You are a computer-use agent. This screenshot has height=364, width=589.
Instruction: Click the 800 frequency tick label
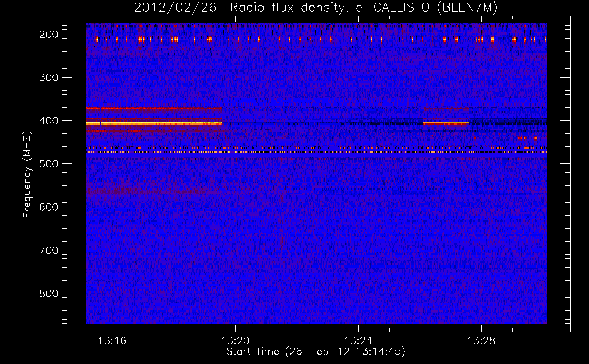49,293
